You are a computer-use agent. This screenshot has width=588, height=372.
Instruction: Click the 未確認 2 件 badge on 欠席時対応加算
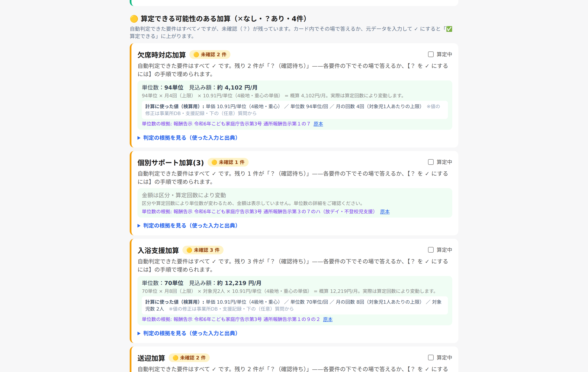tap(210, 55)
